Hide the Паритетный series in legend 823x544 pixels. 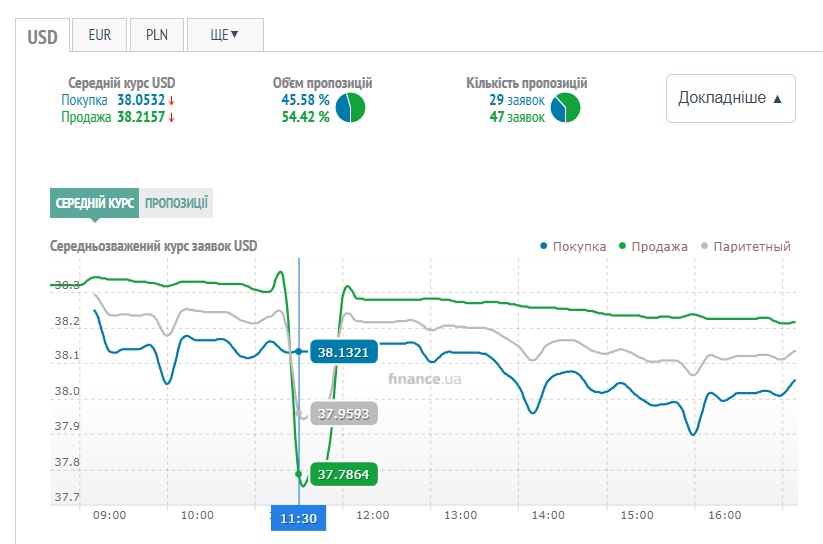coord(746,247)
